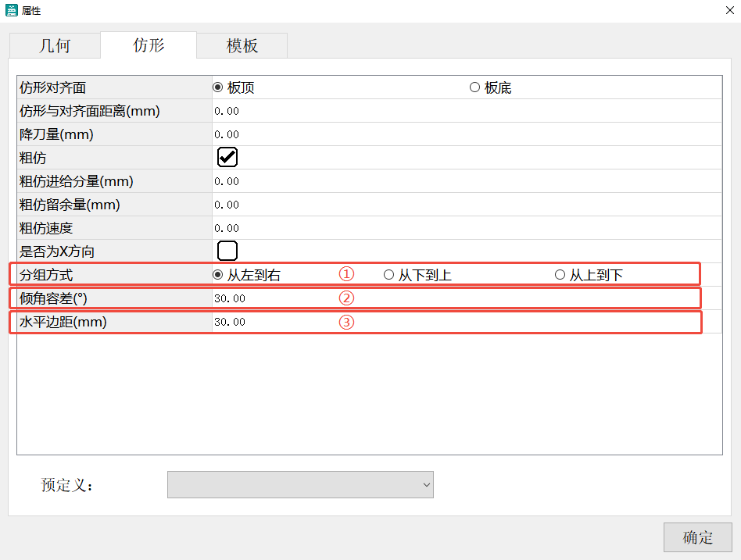Click the 仿形与对齐面距离 value field
741x560 pixels.
click(x=466, y=111)
